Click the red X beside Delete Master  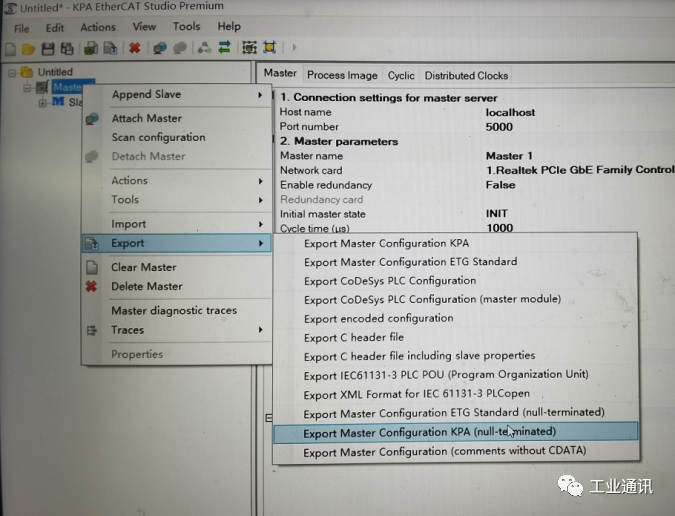(x=91, y=286)
